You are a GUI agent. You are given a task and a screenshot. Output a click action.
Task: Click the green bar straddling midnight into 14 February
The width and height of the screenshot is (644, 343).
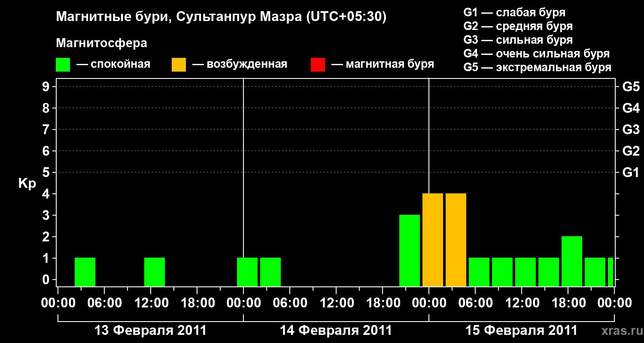[247, 272]
